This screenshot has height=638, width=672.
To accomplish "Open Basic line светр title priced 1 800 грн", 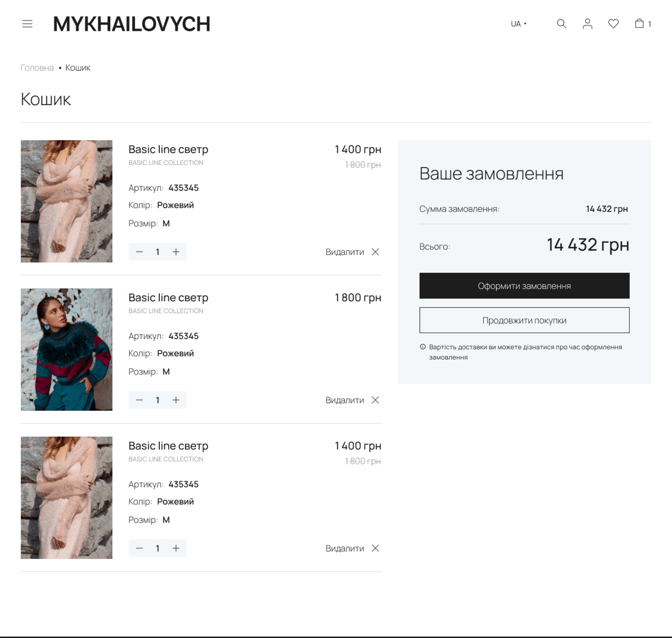I will click(x=168, y=298).
